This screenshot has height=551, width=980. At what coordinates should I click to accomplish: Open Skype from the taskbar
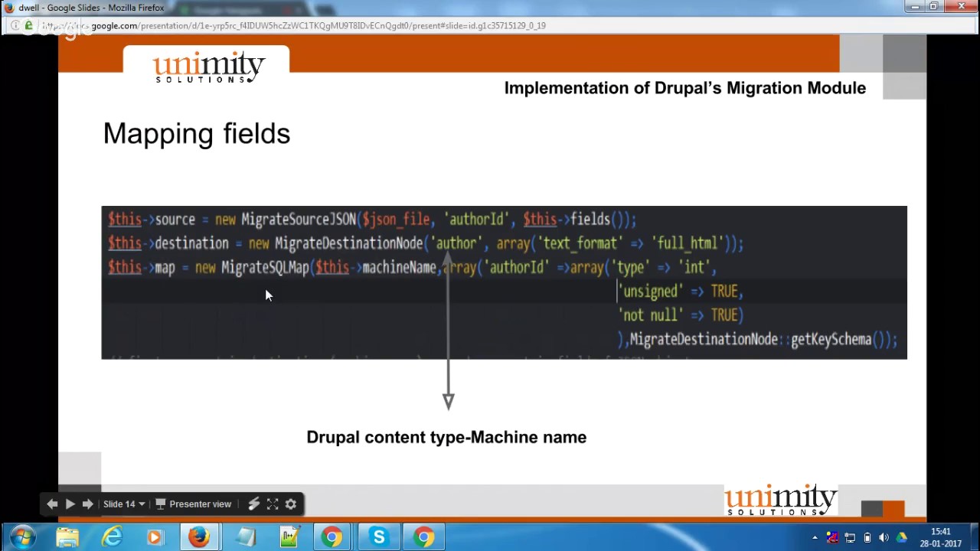pos(378,537)
